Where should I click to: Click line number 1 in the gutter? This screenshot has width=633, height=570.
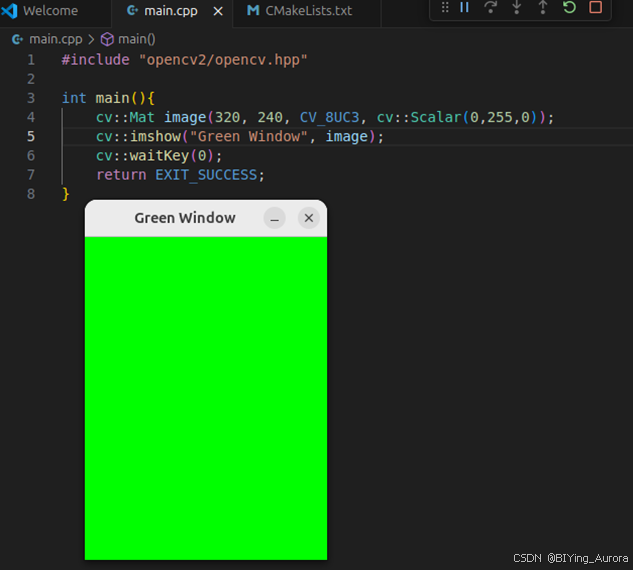pos(31,60)
